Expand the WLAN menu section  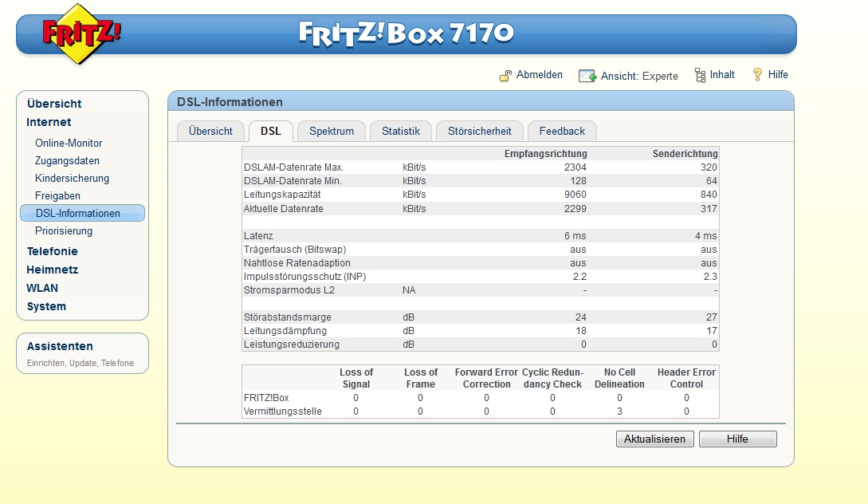42,288
